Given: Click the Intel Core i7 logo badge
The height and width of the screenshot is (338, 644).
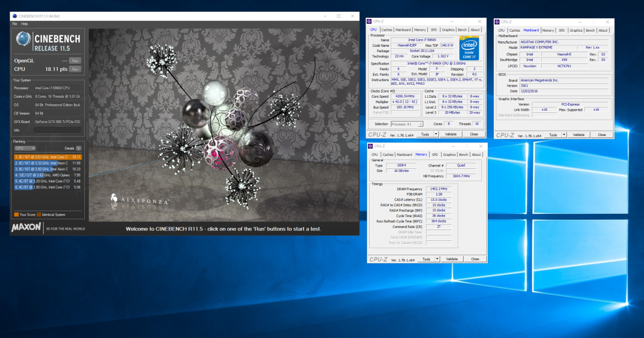Looking at the screenshot, I should click(469, 48).
